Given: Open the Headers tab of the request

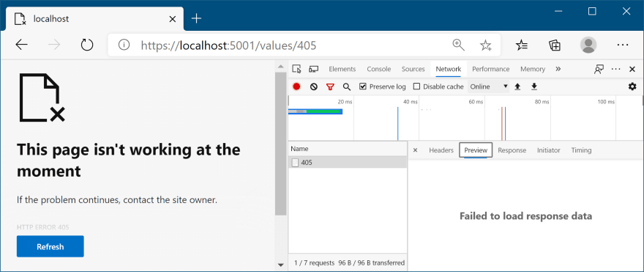Looking at the screenshot, I should click(x=441, y=150).
